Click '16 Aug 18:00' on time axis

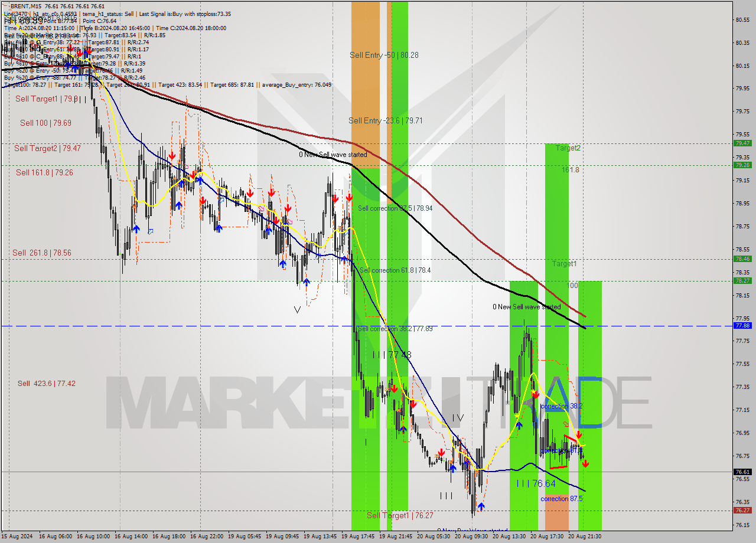169,537
